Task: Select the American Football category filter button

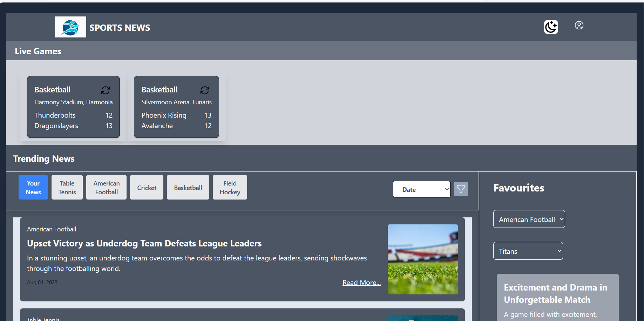Action: tap(106, 187)
